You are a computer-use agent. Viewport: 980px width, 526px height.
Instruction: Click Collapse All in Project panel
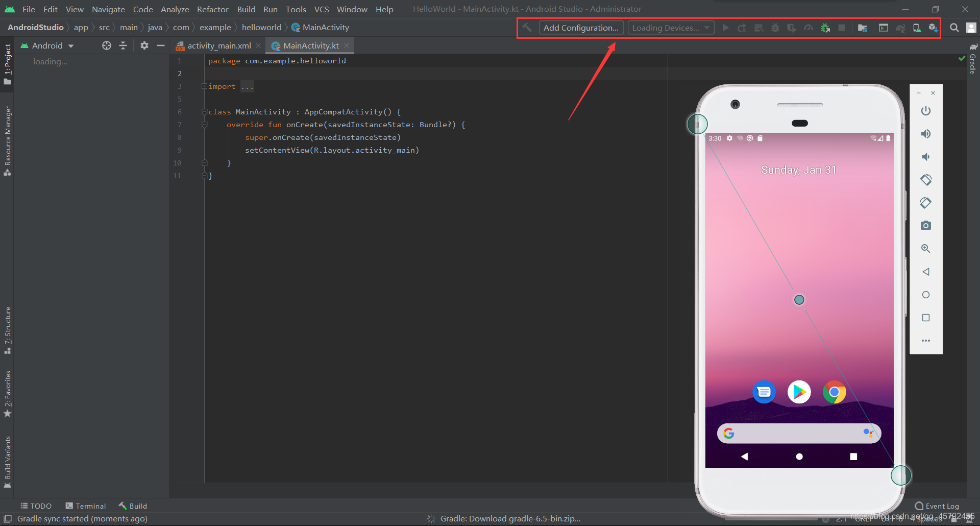tap(123, 45)
